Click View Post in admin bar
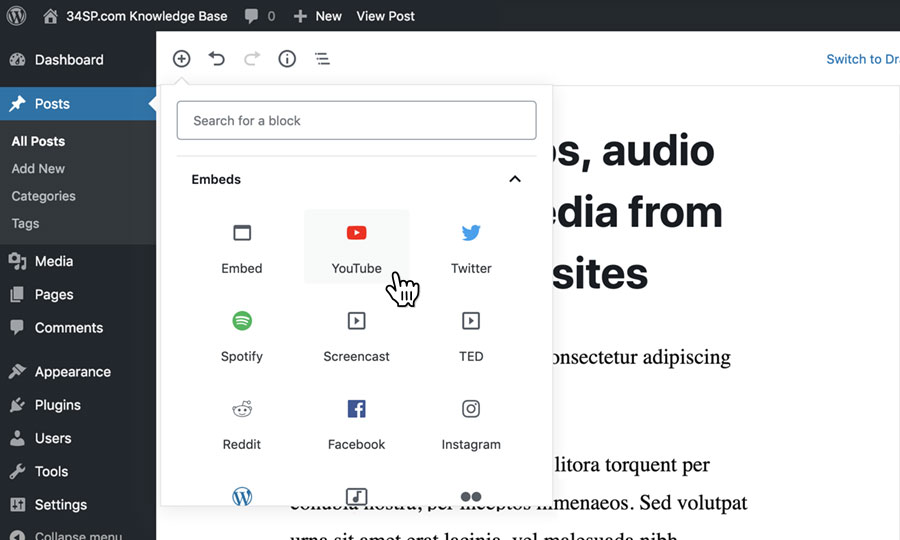900x540 pixels. pos(385,16)
